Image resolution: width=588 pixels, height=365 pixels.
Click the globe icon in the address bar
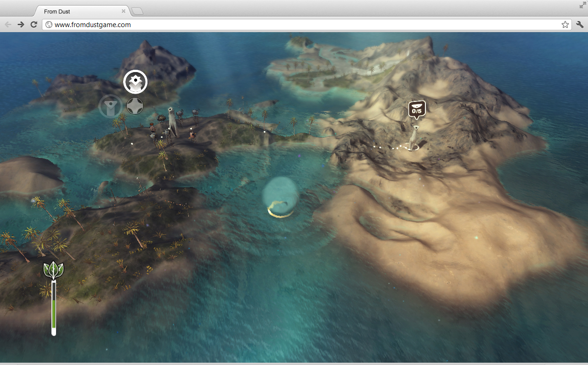(49, 25)
